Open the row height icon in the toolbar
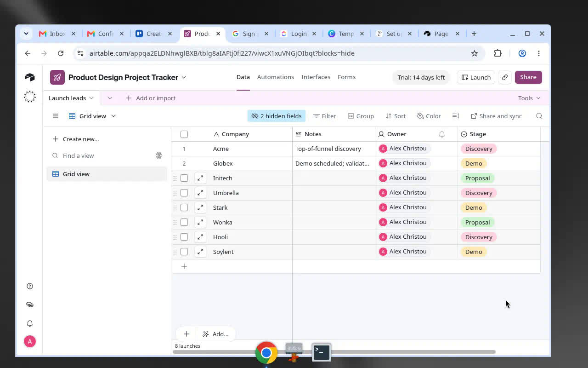The width and height of the screenshot is (588, 368). point(456,116)
